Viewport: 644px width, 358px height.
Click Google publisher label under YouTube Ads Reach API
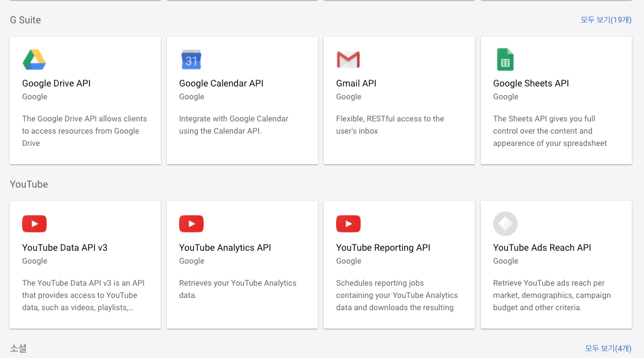pos(505,261)
